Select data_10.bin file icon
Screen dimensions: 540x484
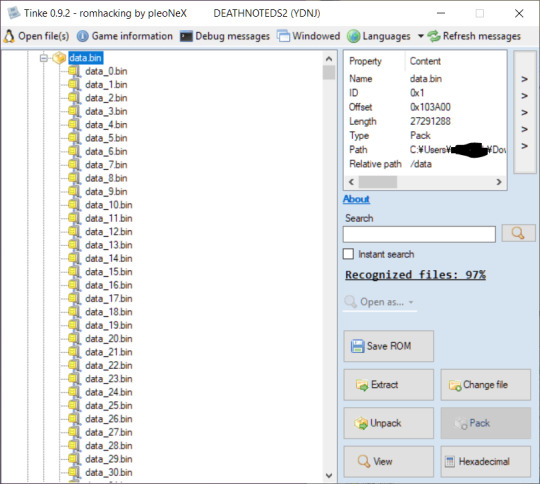pyautogui.click(x=74, y=205)
